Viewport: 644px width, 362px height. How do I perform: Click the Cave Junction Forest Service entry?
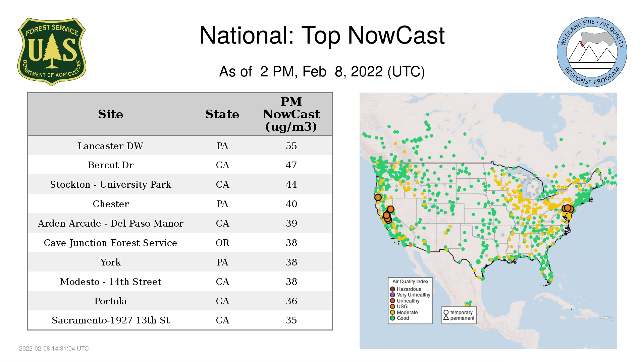point(110,243)
